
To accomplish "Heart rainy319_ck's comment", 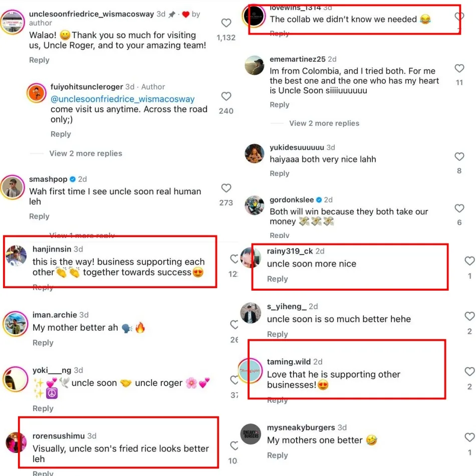I will click(469, 261).
